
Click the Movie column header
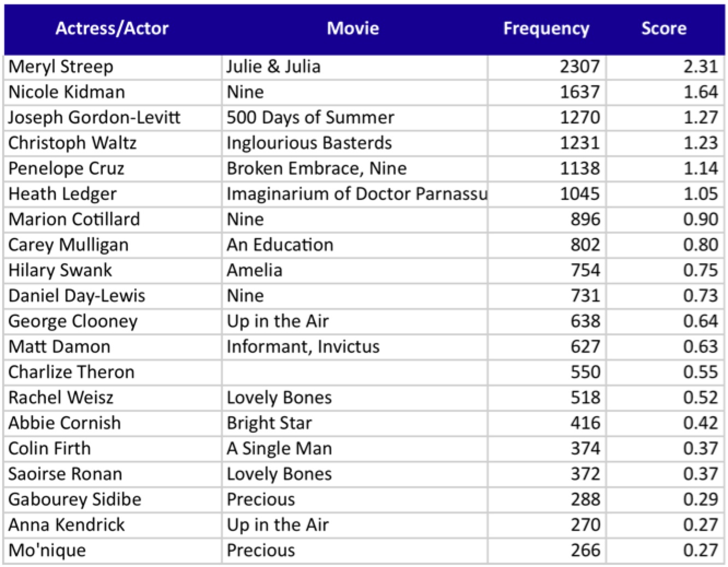(353, 28)
